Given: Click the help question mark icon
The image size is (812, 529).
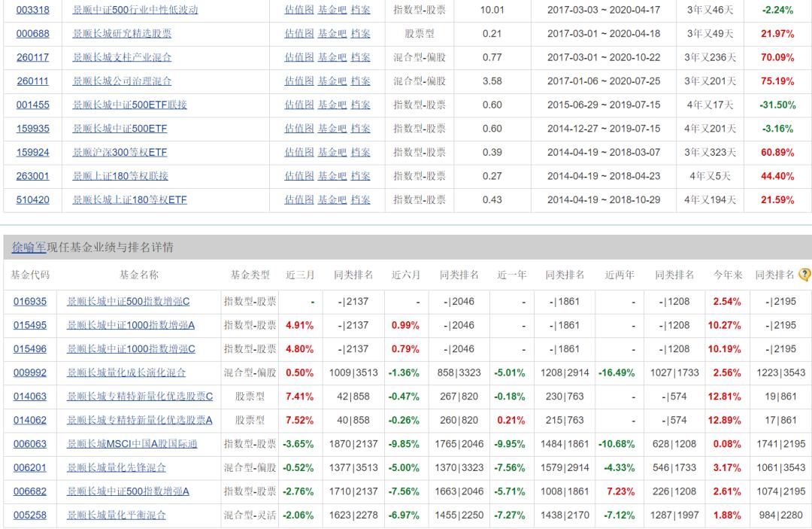Looking at the screenshot, I should (x=804, y=275).
